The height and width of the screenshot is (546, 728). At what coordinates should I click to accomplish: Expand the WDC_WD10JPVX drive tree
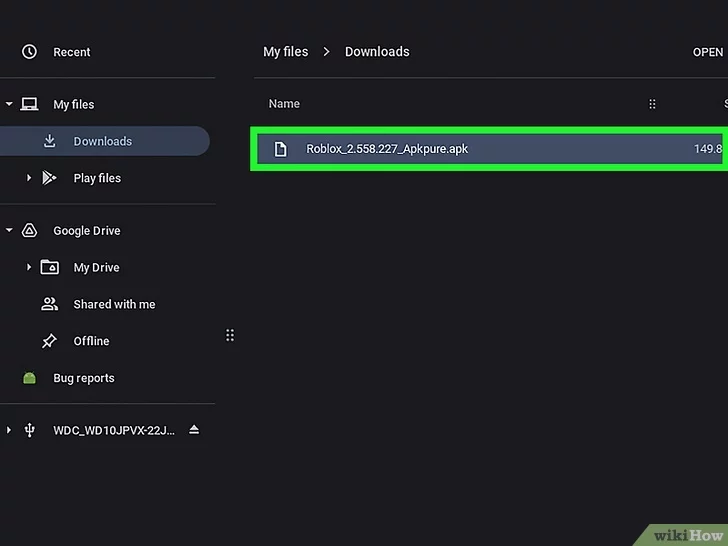click(9, 430)
